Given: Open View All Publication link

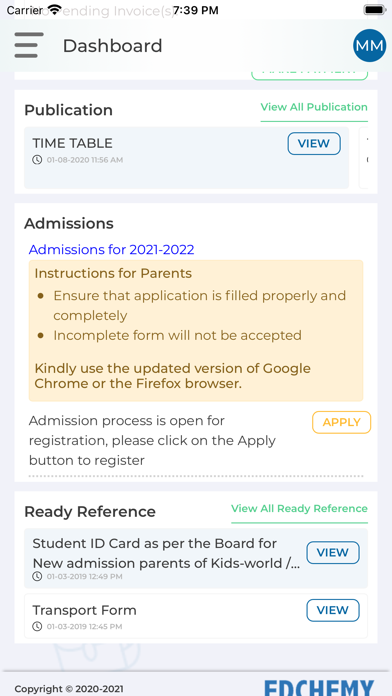Looking at the screenshot, I should (x=314, y=107).
